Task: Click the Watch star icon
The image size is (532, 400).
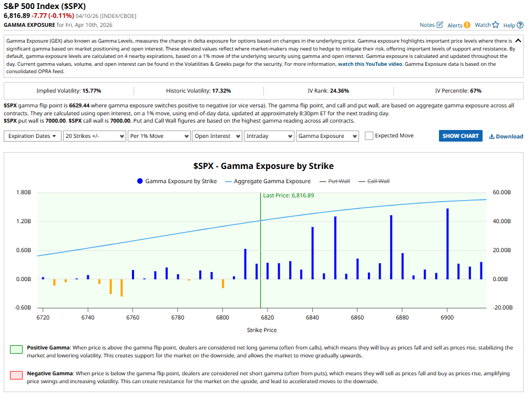Action: point(495,25)
